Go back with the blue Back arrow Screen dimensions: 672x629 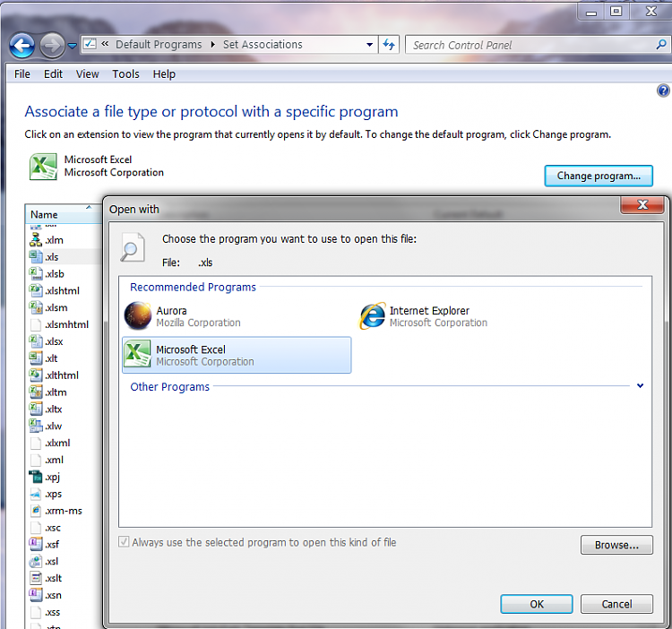pyautogui.click(x=22, y=45)
